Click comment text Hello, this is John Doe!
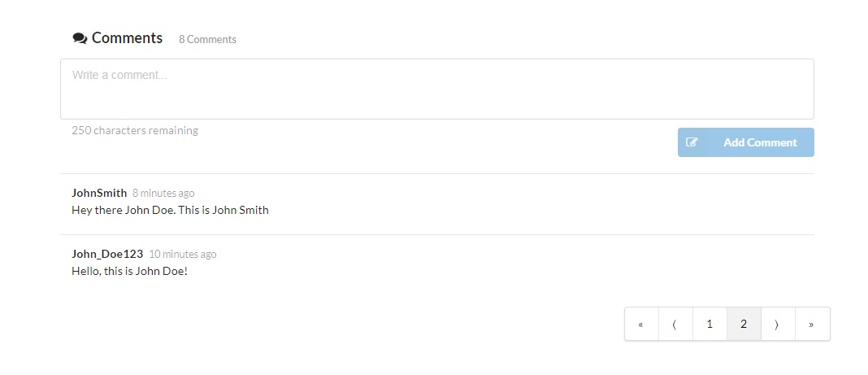The image size is (868, 375). tap(129, 272)
